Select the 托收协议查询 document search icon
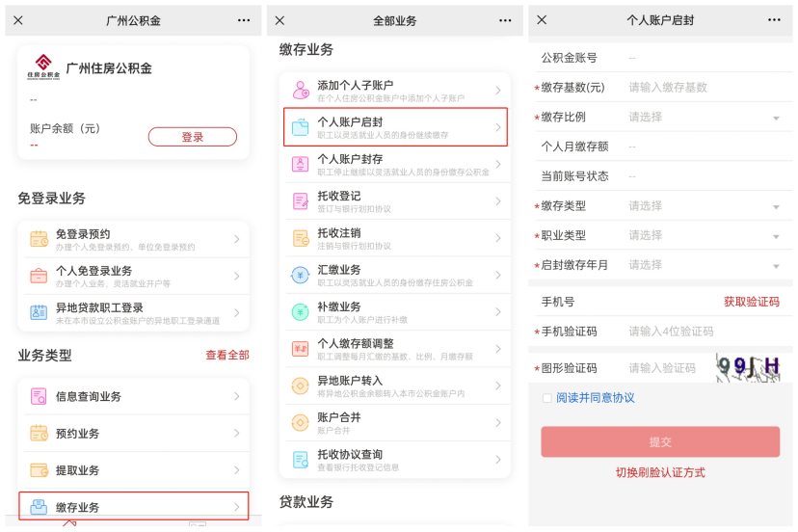Image resolution: width=798 pixels, height=532 pixels. (x=301, y=459)
